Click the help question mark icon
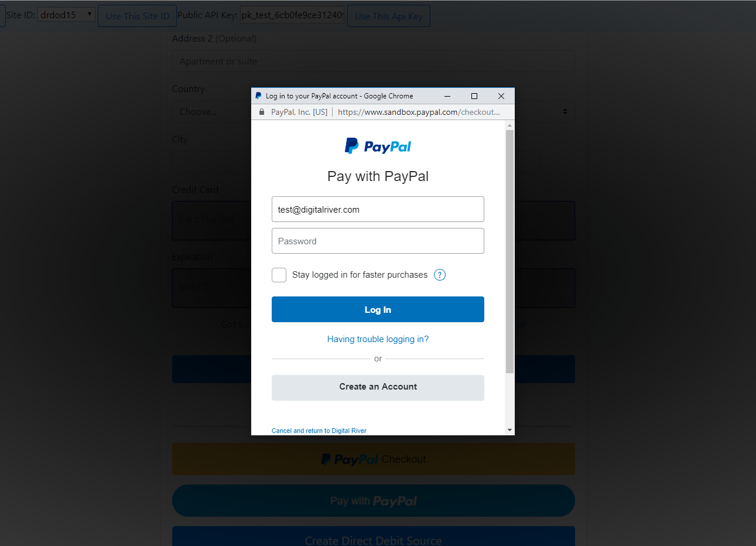Screen dimensions: 756x546 [440, 275]
